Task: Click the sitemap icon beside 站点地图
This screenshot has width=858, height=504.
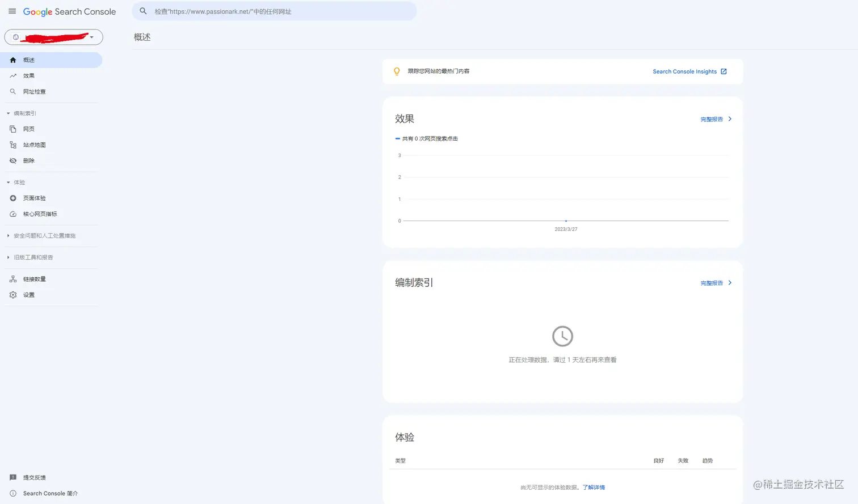Action: click(13, 145)
